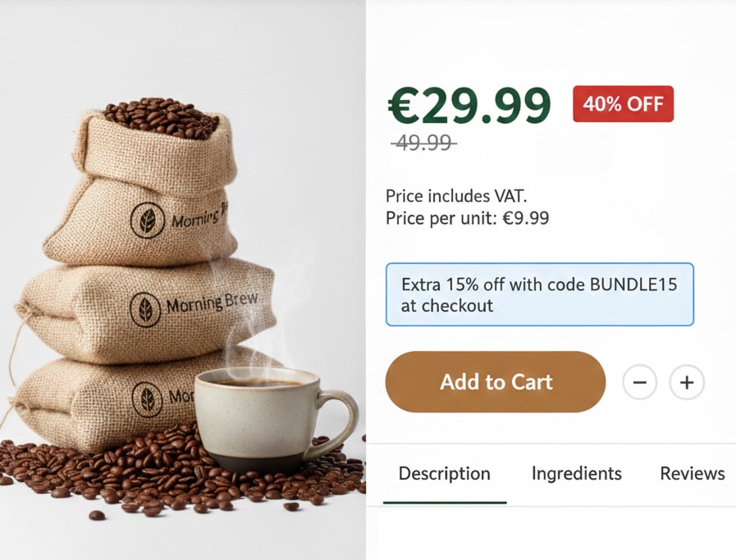Image resolution: width=736 pixels, height=560 pixels.
Task: Click the leaf logo on the bottom sack
Action: (x=148, y=399)
